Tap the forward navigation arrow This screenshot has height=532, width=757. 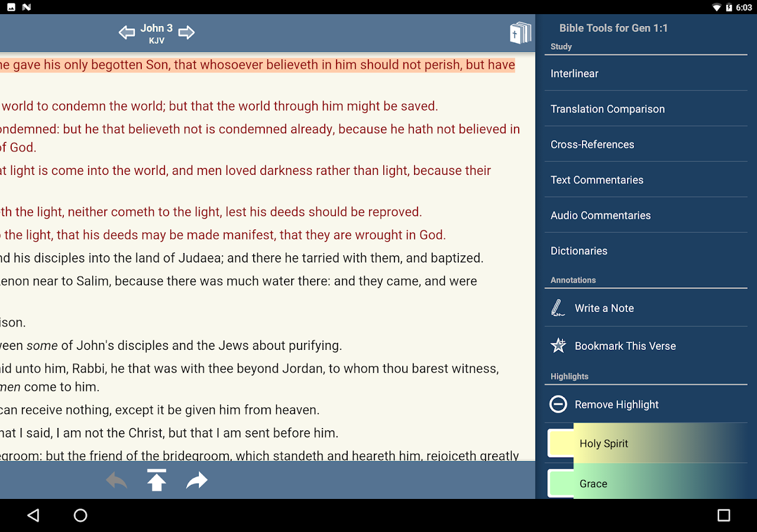click(197, 481)
